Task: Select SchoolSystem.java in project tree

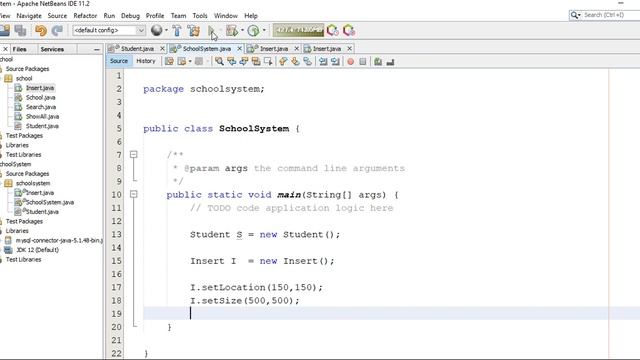Action: pyautogui.click(x=49, y=202)
